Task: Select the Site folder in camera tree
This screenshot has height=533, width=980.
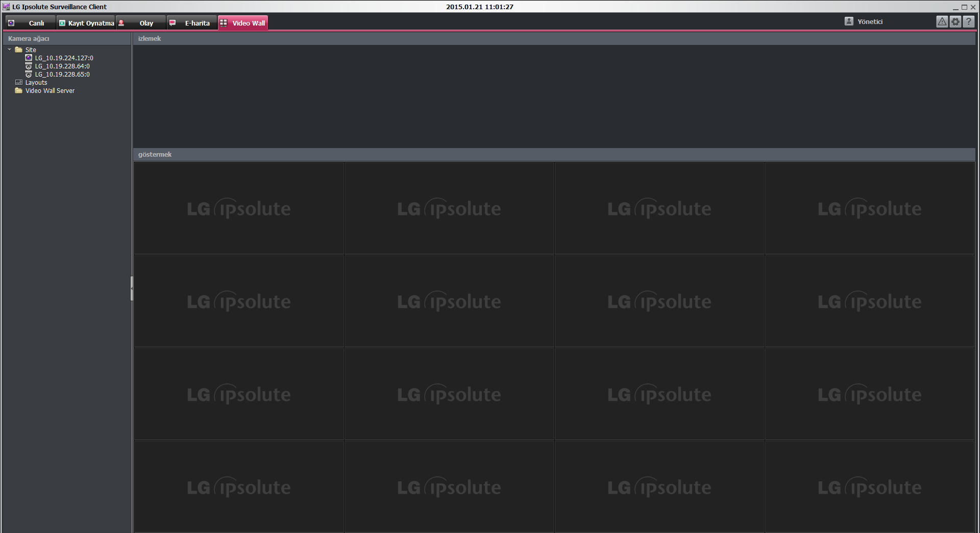Action: 31,50
